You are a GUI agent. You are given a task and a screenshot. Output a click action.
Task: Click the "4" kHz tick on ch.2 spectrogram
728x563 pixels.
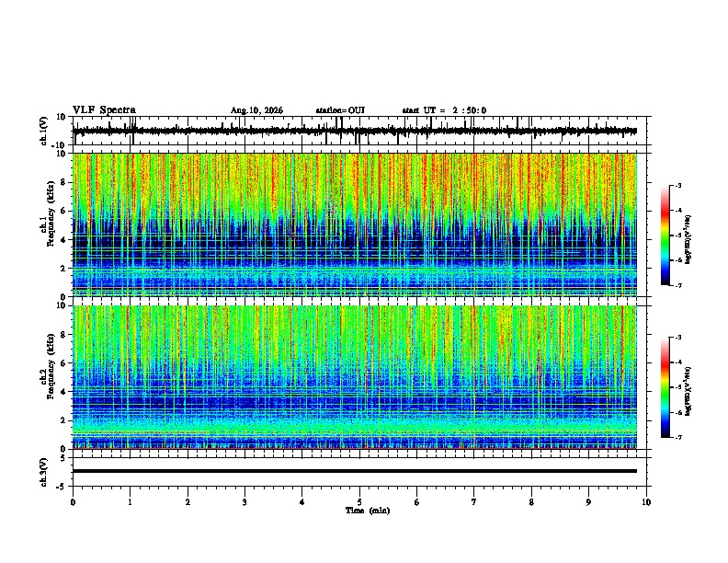coord(63,392)
